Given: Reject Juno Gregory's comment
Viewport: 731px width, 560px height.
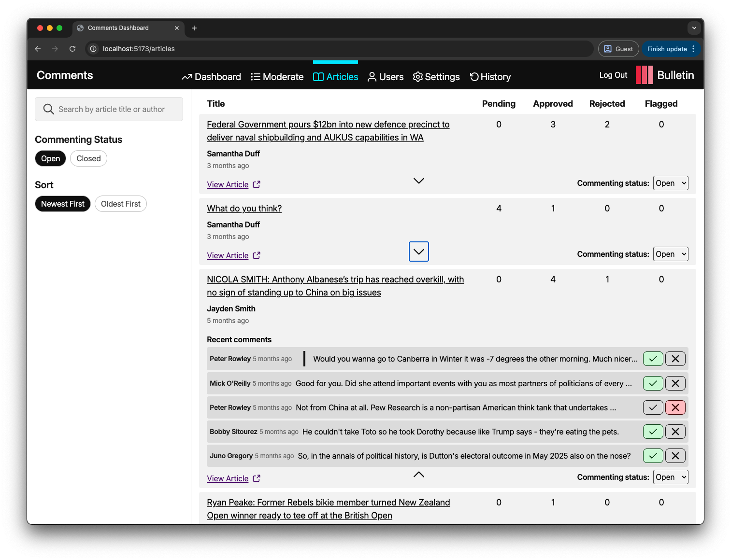Looking at the screenshot, I should (675, 456).
